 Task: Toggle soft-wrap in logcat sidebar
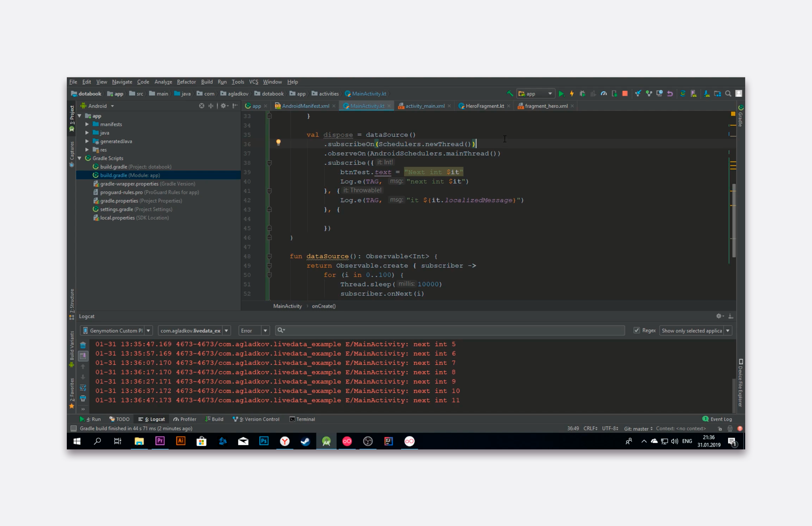point(83,388)
